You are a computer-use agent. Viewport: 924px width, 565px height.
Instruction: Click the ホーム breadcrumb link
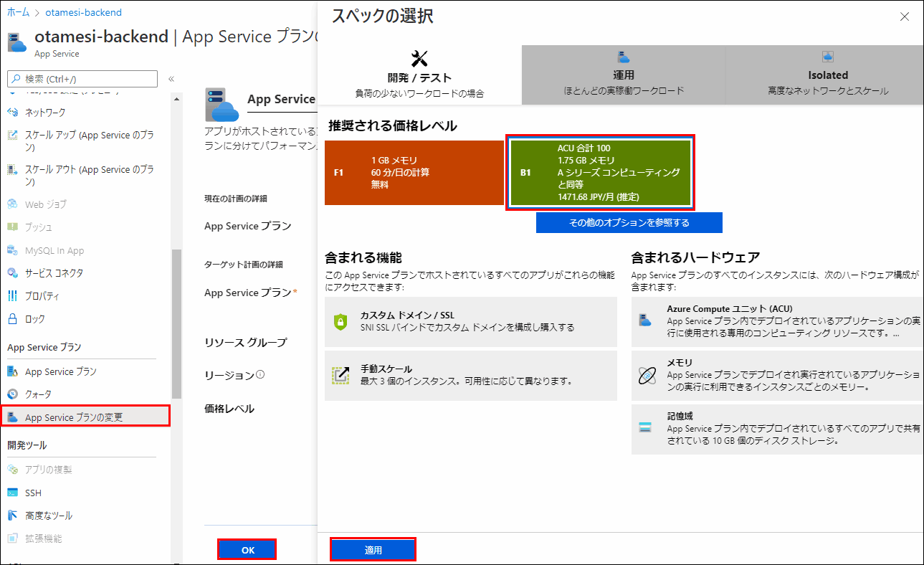pyautogui.click(x=19, y=12)
